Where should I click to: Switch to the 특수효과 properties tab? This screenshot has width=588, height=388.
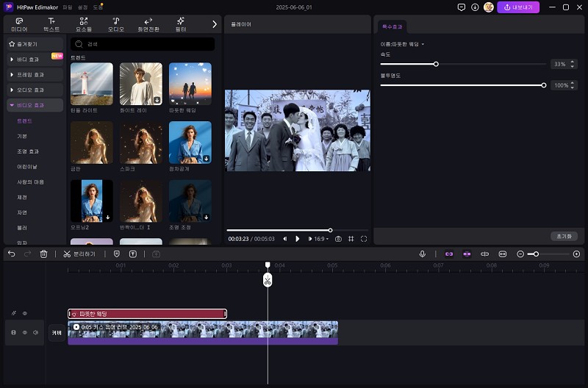click(x=392, y=26)
